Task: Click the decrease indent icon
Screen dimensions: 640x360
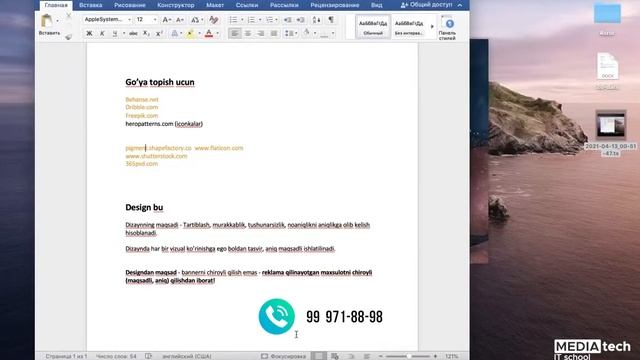Action: [x=287, y=20]
